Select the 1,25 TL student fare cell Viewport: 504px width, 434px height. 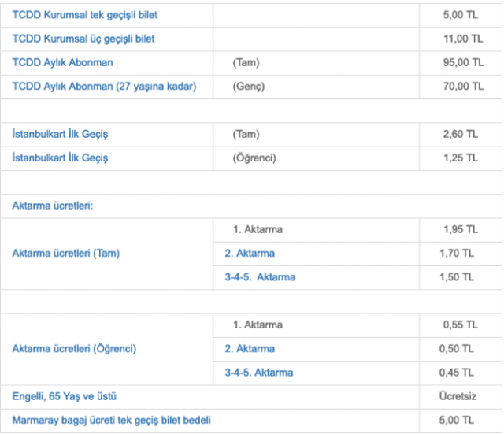pos(460,158)
